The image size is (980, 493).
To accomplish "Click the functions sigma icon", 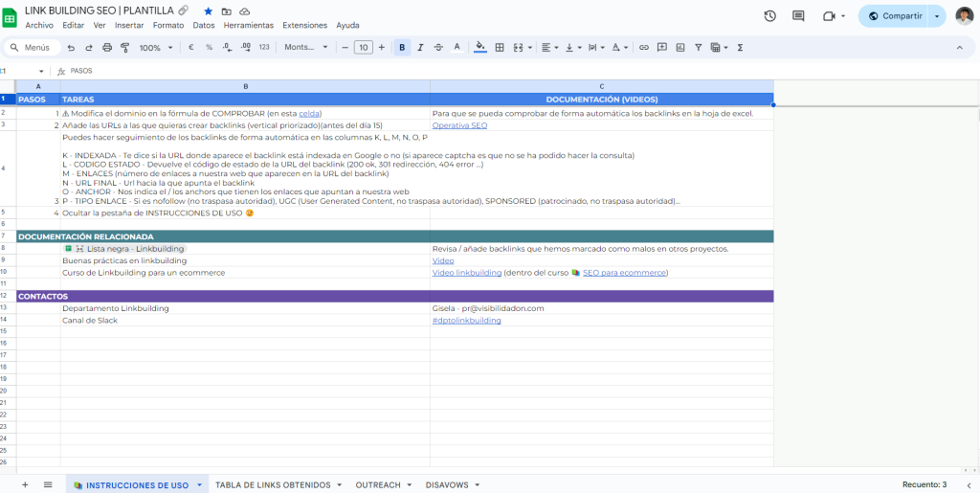I will [x=741, y=47].
